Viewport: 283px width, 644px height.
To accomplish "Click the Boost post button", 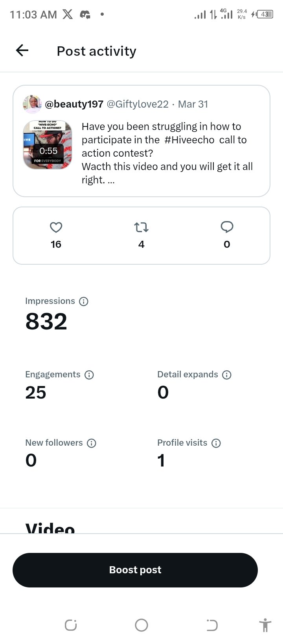I will coord(135,570).
